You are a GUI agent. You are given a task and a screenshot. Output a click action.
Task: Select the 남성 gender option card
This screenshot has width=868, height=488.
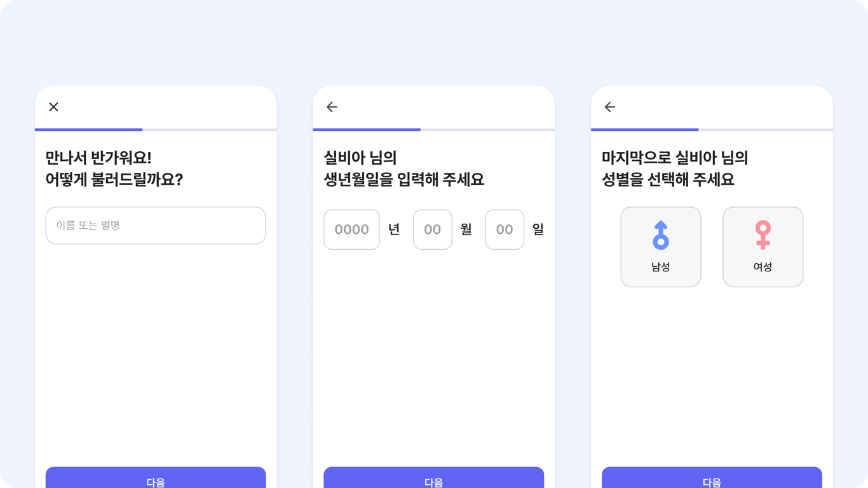click(661, 247)
